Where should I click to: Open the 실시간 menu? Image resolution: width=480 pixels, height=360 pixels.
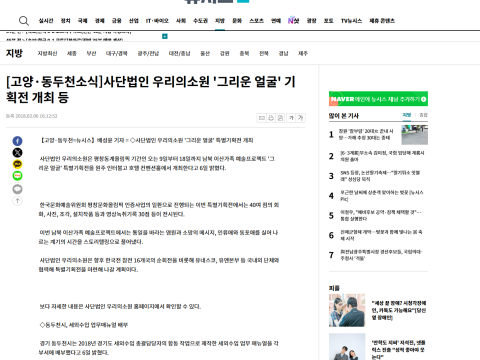(x=46, y=21)
